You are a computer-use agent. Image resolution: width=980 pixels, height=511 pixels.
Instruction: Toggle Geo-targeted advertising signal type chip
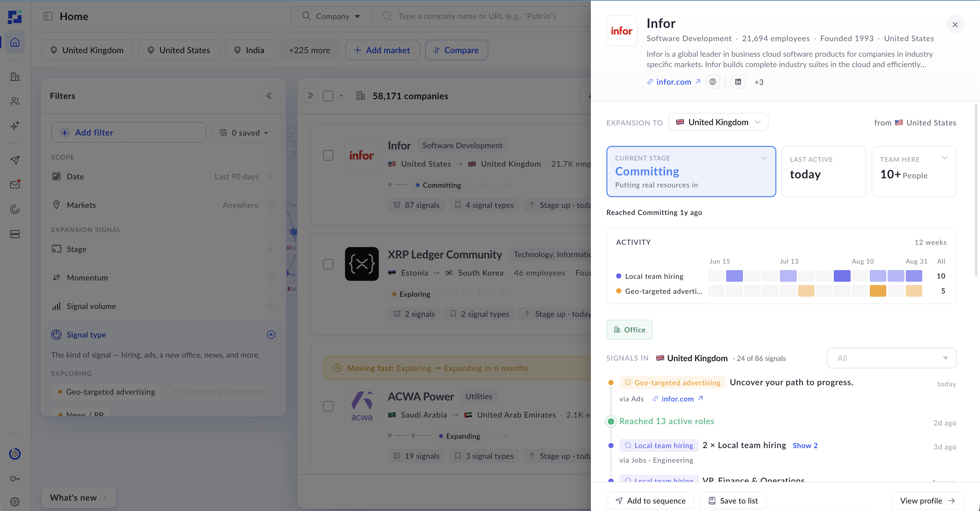[x=107, y=392]
